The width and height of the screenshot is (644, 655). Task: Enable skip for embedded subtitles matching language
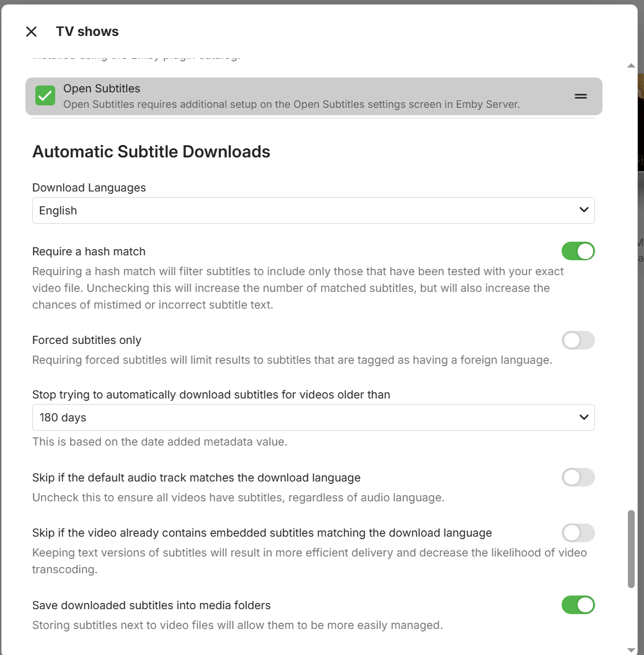[578, 532]
